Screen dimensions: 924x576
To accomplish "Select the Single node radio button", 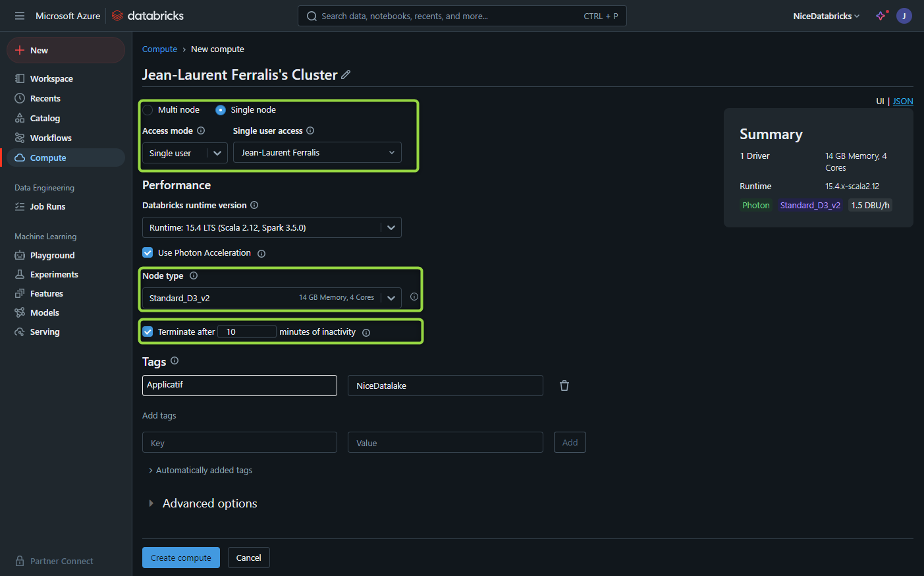I will pyautogui.click(x=221, y=110).
